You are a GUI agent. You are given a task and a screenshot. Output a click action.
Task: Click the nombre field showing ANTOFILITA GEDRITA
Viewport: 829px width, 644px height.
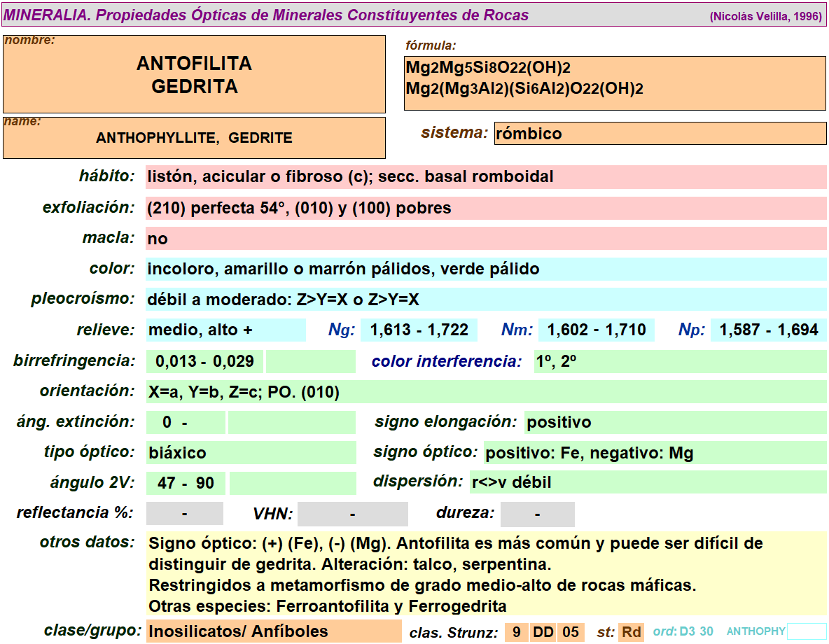[194, 75]
